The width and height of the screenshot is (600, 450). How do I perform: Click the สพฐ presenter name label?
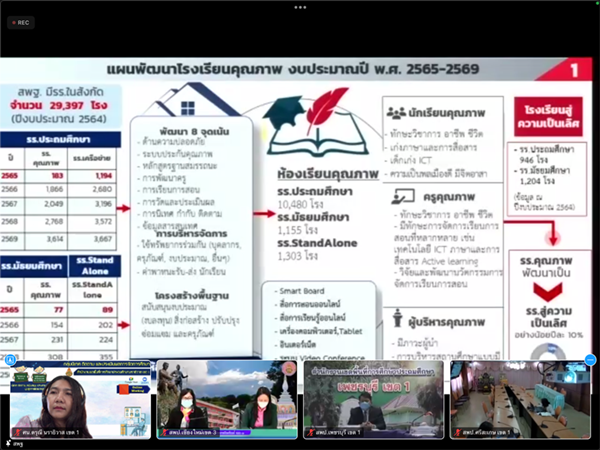tap(17, 444)
